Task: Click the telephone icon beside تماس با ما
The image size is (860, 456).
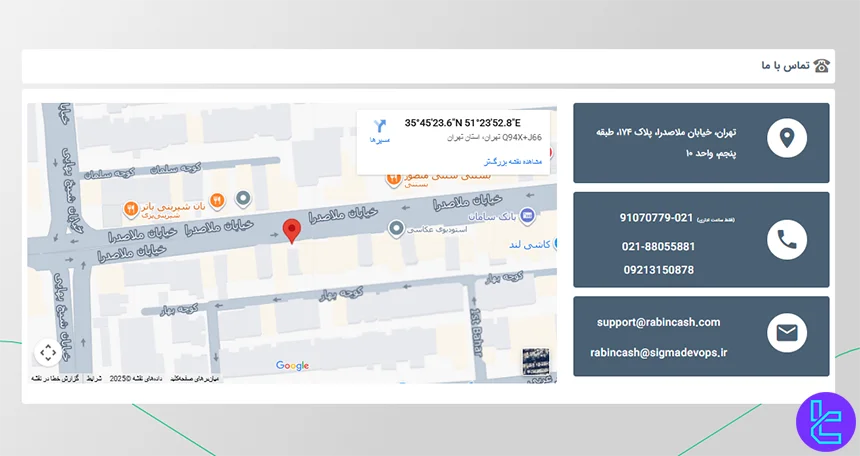Action: click(x=821, y=66)
